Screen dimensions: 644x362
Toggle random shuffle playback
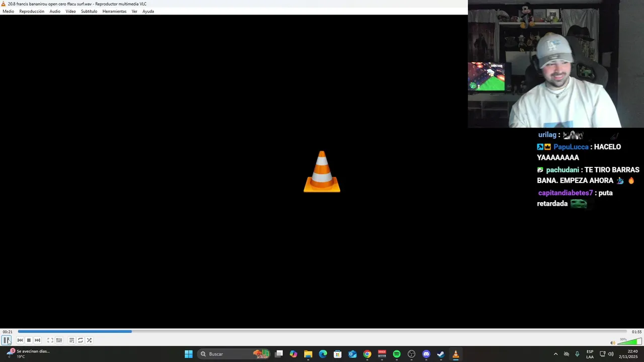click(x=89, y=340)
